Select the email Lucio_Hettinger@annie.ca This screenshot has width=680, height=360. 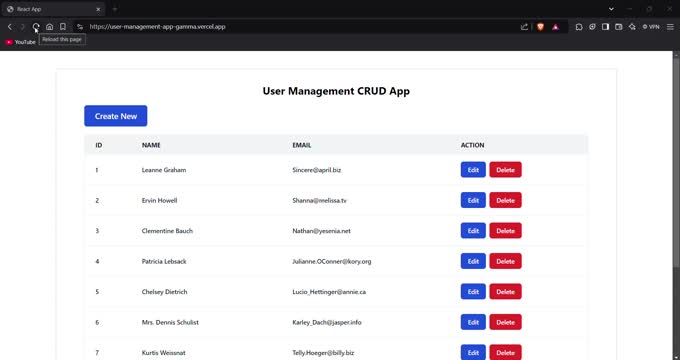tap(329, 292)
